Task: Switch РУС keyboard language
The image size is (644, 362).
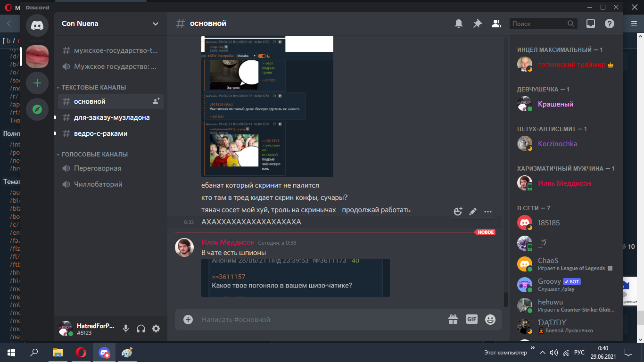Action: tap(579, 353)
